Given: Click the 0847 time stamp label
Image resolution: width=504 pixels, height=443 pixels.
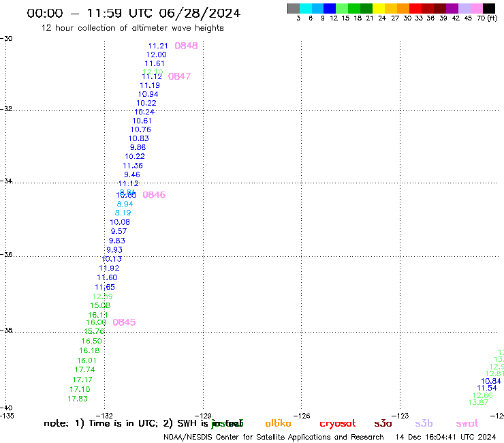Looking at the screenshot, I should 179,76.
